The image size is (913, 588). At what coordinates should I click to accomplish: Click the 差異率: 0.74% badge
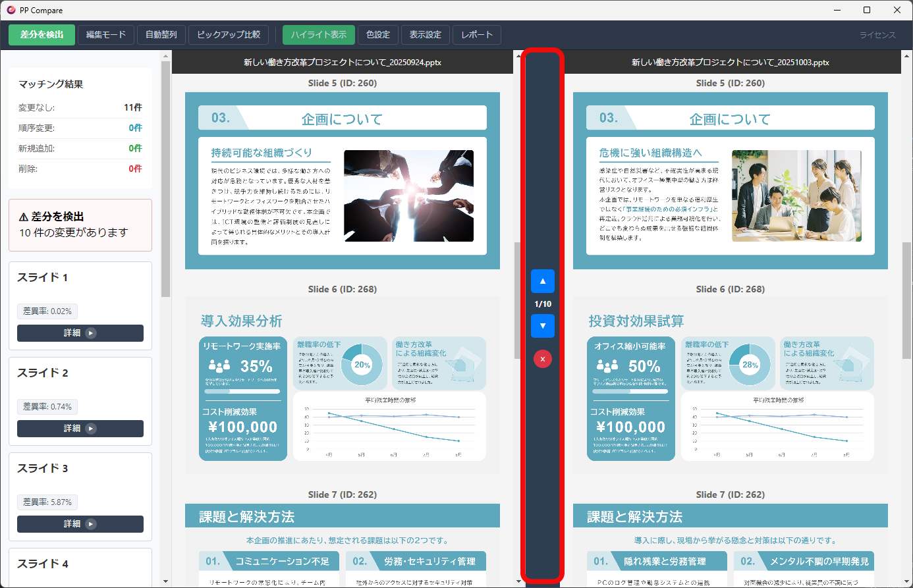tap(47, 406)
